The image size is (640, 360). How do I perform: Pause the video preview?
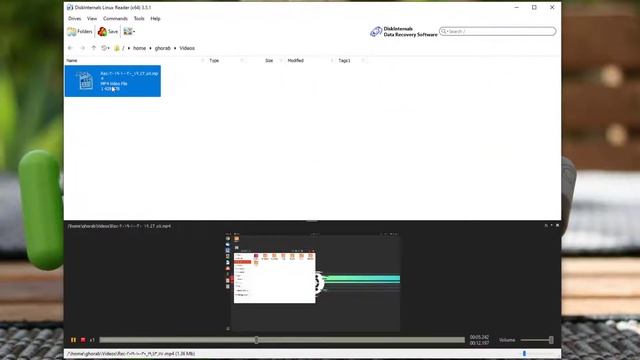73,340
